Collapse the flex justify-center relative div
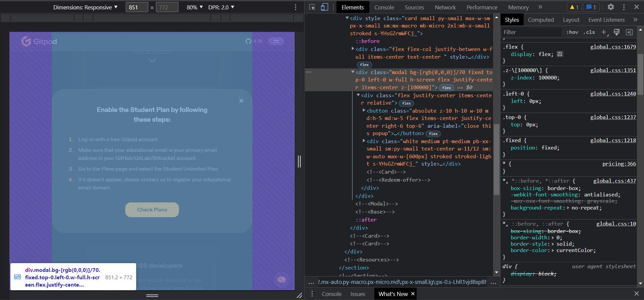This screenshot has height=300, width=644. [x=358, y=95]
